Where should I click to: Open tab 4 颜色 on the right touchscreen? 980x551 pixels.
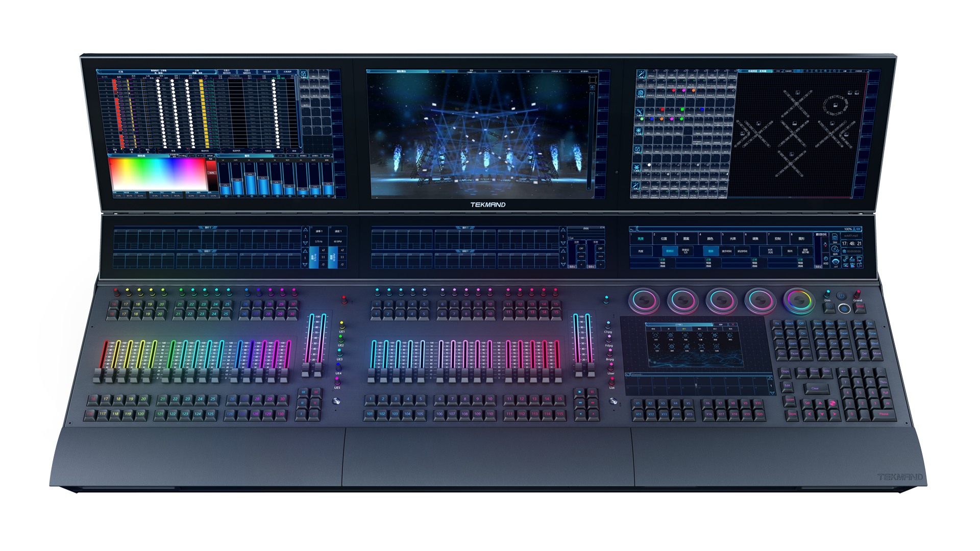click(710, 238)
